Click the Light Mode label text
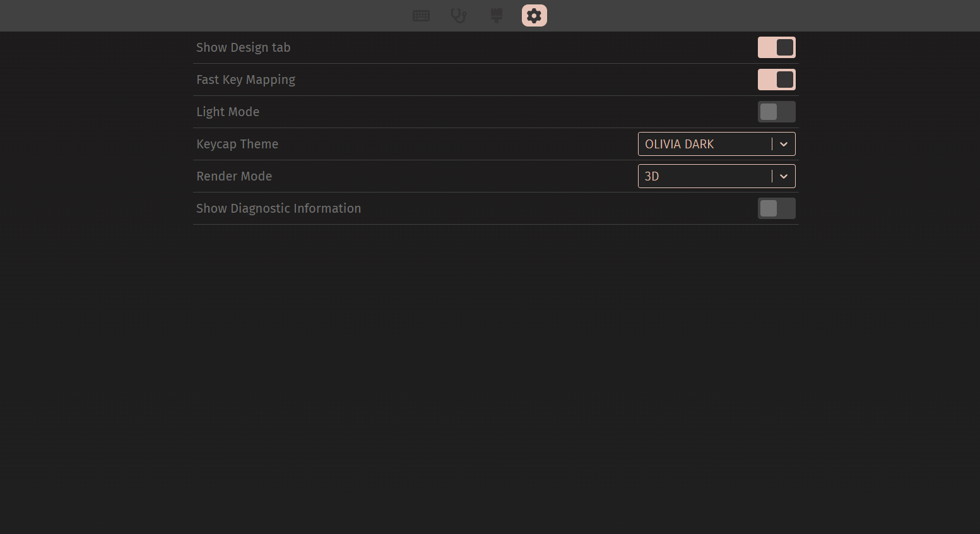Image resolution: width=980 pixels, height=534 pixels. click(x=228, y=112)
